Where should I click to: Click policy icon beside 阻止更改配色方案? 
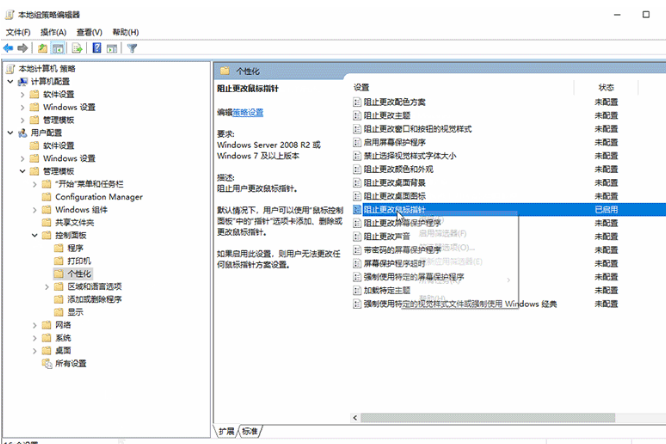pos(357,102)
